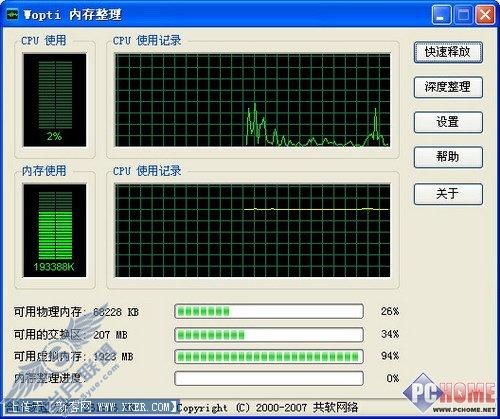Click the 193388K memory reading

(x=54, y=267)
